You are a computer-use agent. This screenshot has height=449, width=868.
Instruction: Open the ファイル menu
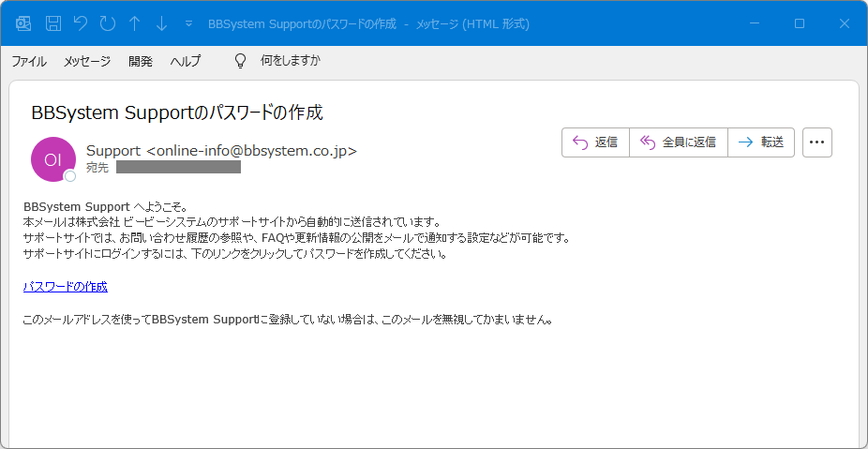[29, 61]
